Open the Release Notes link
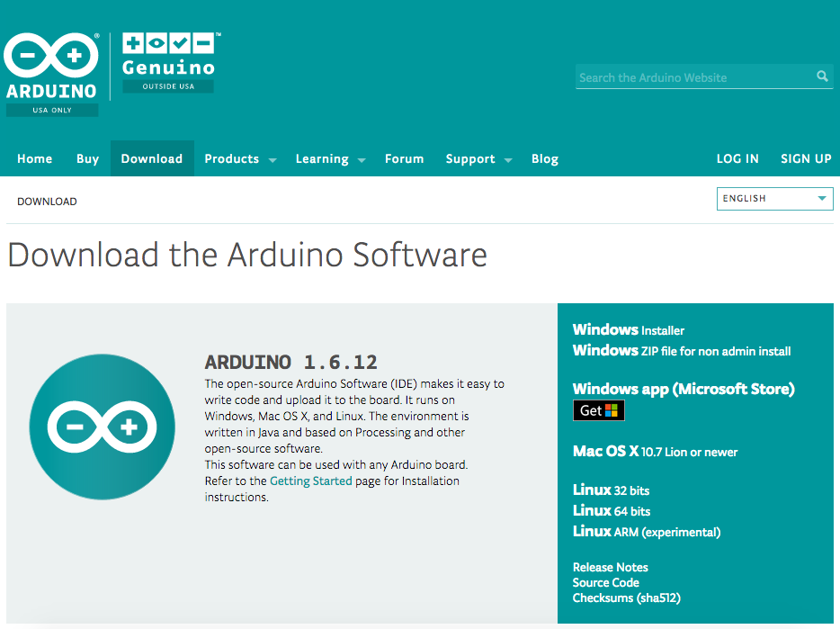Image resolution: width=840 pixels, height=629 pixels. [x=610, y=567]
